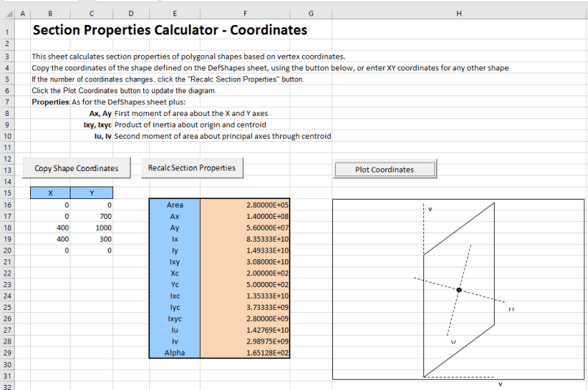The image size is (588, 390).
Task: Select the Ixyc label cell
Action: point(175,319)
